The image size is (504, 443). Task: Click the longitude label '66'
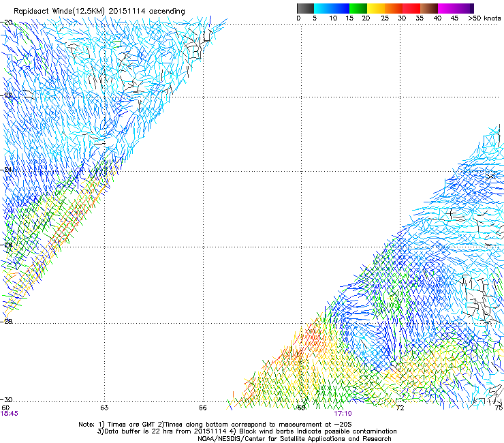203,408
